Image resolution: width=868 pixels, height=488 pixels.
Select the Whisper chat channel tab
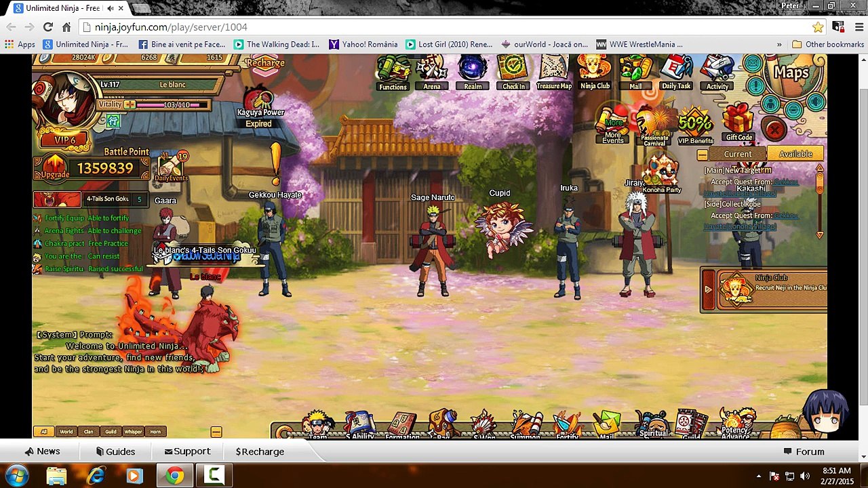pyautogui.click(x=133, y=432)
